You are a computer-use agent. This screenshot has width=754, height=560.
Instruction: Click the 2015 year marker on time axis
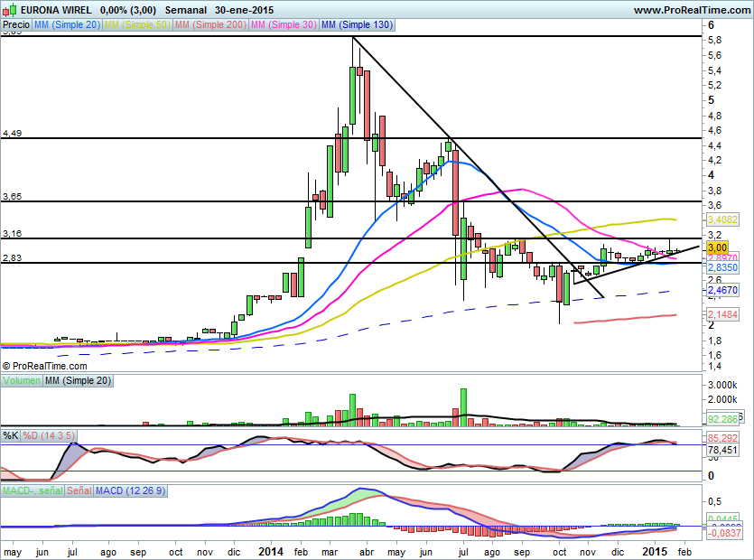pos(654,552)
